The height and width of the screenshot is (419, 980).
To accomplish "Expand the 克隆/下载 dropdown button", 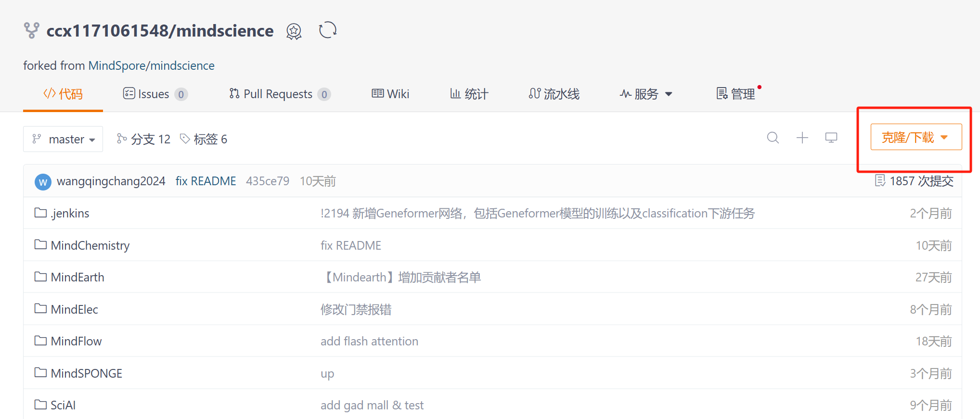I will (916, 137).
